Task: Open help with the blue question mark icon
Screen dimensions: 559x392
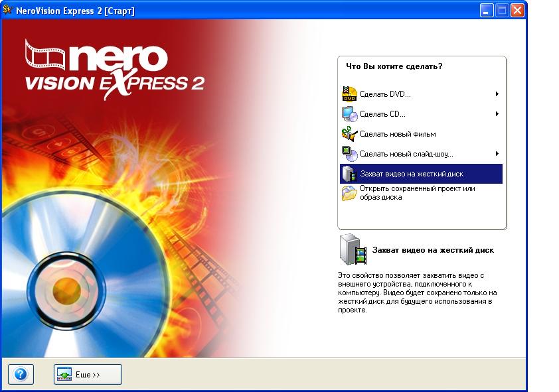Action: click(21, 374)
